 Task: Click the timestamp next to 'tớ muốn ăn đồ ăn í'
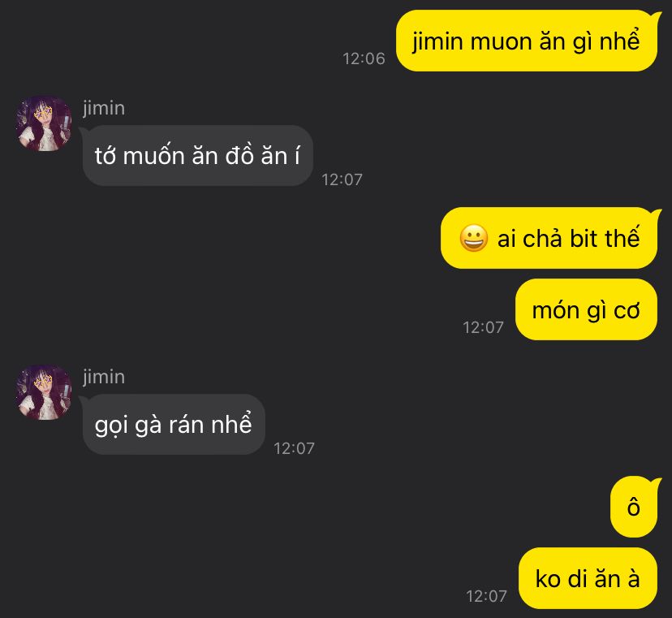point(342,179)
